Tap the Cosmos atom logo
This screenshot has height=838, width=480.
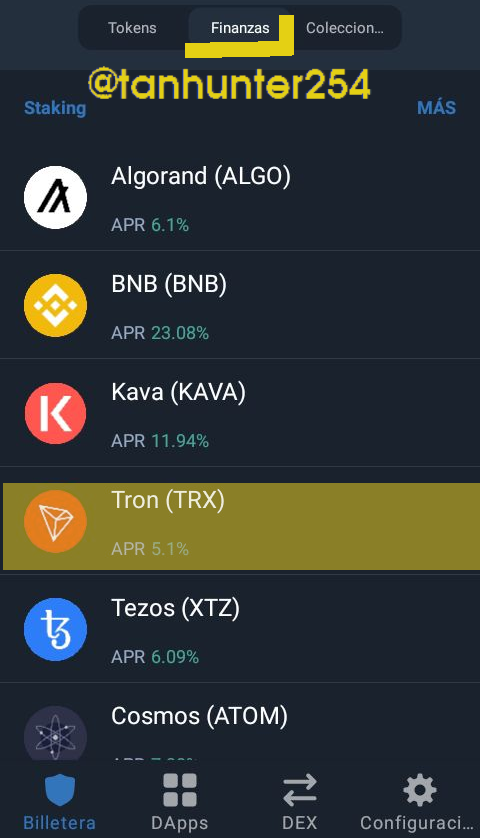(x=56, y=733)
